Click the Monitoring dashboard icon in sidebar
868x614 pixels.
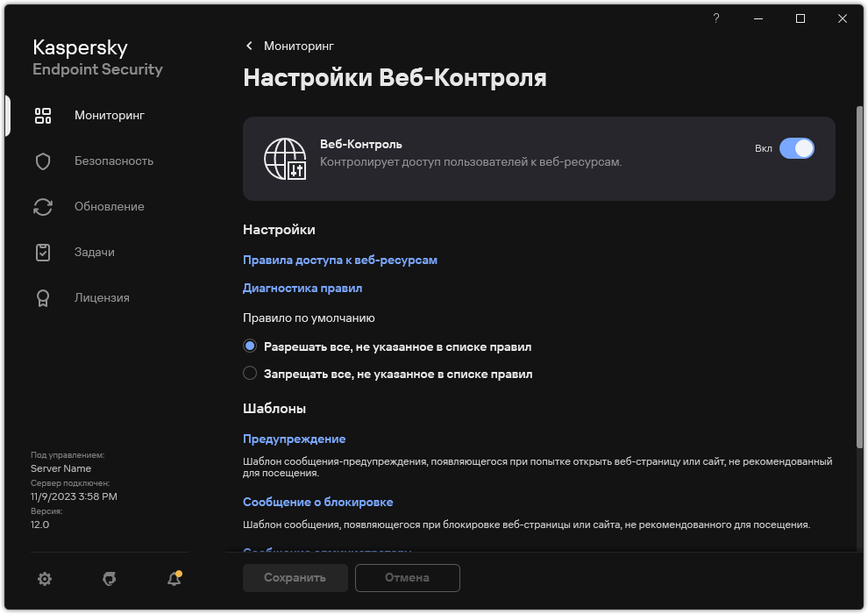coord(43,115)
